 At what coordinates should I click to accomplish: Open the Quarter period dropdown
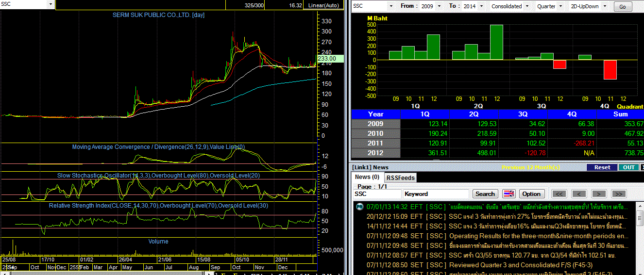pyautogui.click(x=560, y=6)
